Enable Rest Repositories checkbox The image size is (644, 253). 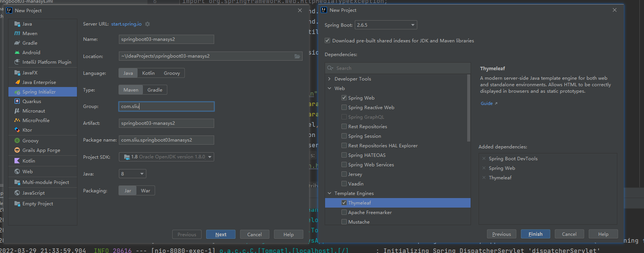click(x=344, y=126)
